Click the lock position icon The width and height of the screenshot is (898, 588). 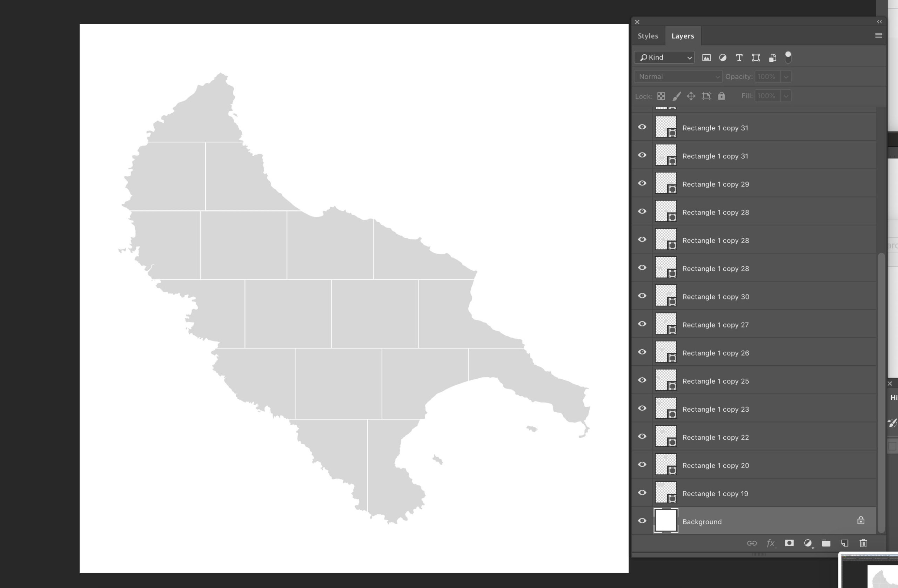(x=691, y=96)
